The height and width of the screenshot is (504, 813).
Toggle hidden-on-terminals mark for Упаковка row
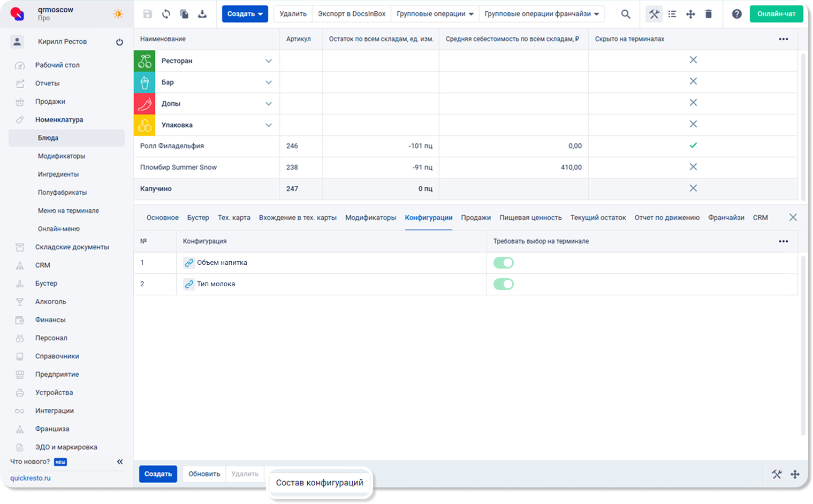pos(693,124)
